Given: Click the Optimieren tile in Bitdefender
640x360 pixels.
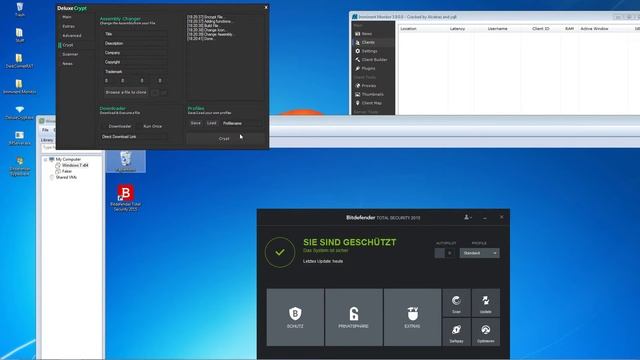Looking at the screenshot, I should [x=486, y=332].
